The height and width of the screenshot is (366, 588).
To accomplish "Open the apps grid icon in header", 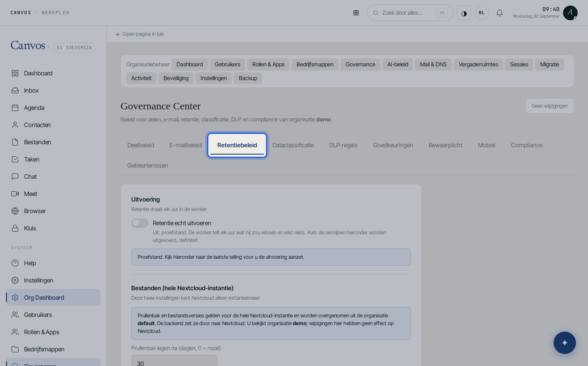I will [x=356, y=13].
